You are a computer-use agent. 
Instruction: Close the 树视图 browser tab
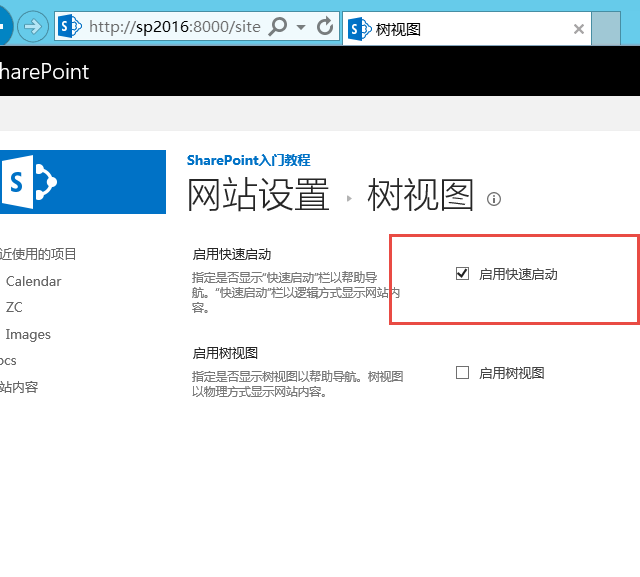[x=578, y=29]
